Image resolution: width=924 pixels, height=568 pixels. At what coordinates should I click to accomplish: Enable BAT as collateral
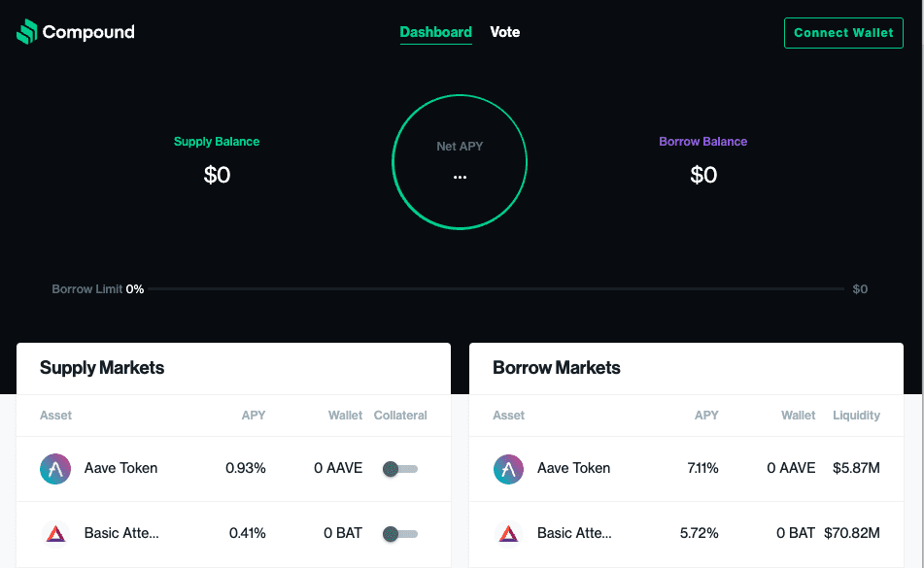[x=399, y=533]
